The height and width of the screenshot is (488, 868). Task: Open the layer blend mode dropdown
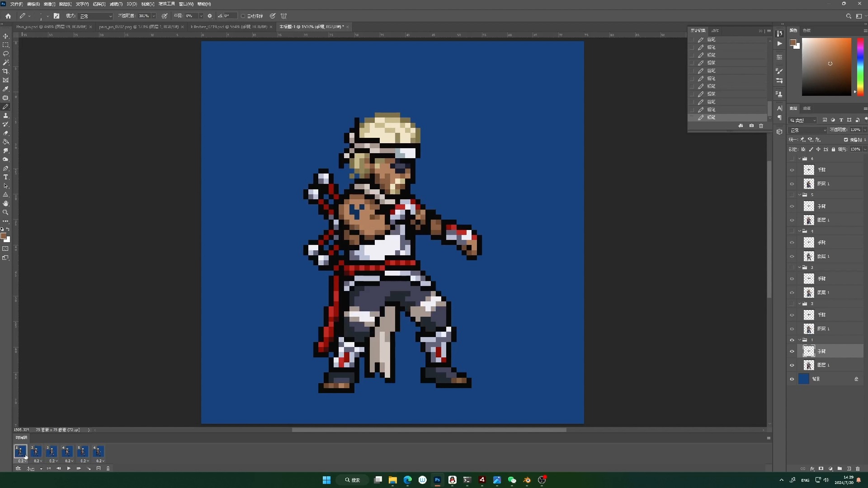[x=808, y=130]
